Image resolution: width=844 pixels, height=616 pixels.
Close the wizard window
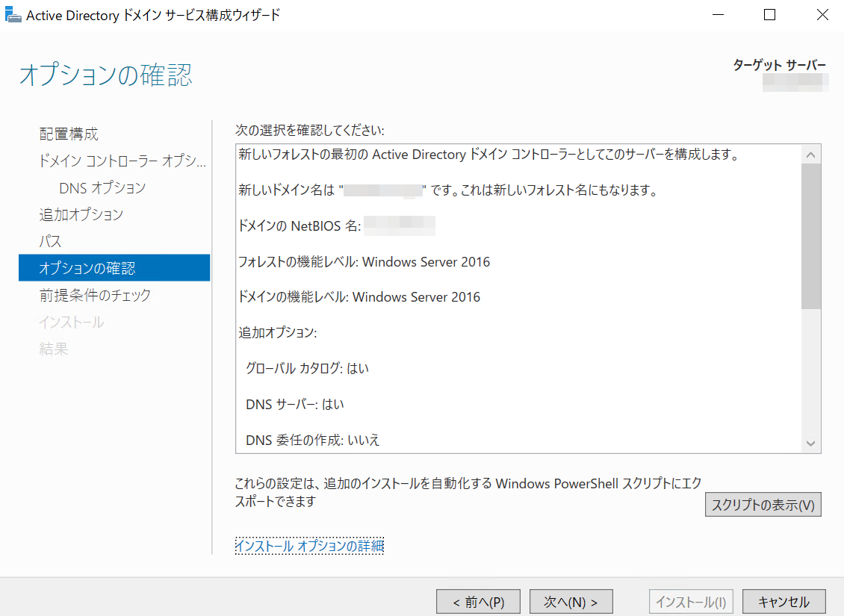coord(822,15)
